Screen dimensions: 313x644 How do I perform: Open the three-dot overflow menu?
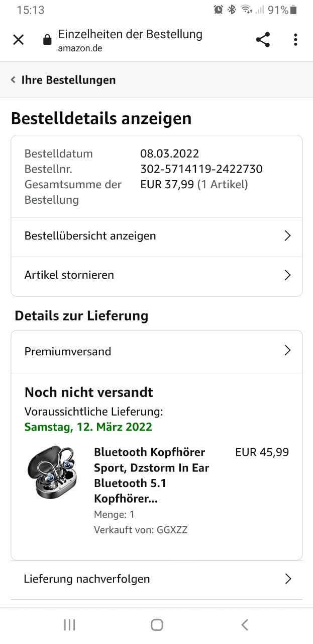pos(295,40)
